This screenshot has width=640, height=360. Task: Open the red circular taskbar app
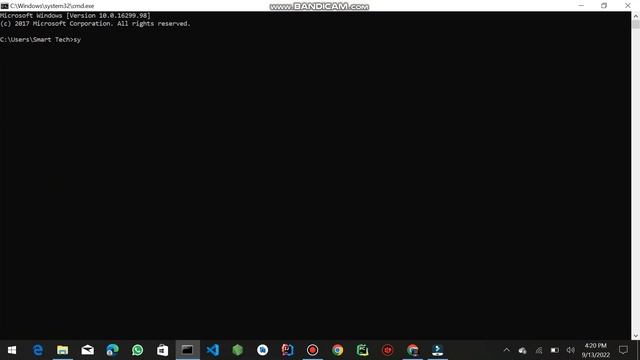click(x=387, y=350)
